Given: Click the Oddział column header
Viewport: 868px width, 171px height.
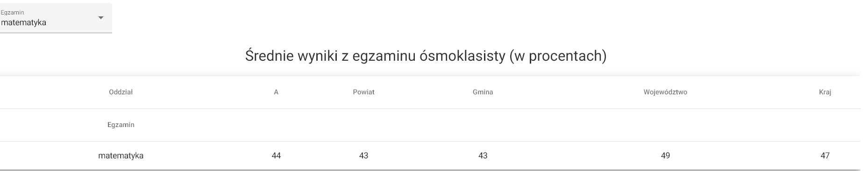Looking at the screenshot, I should click(121, 92).
